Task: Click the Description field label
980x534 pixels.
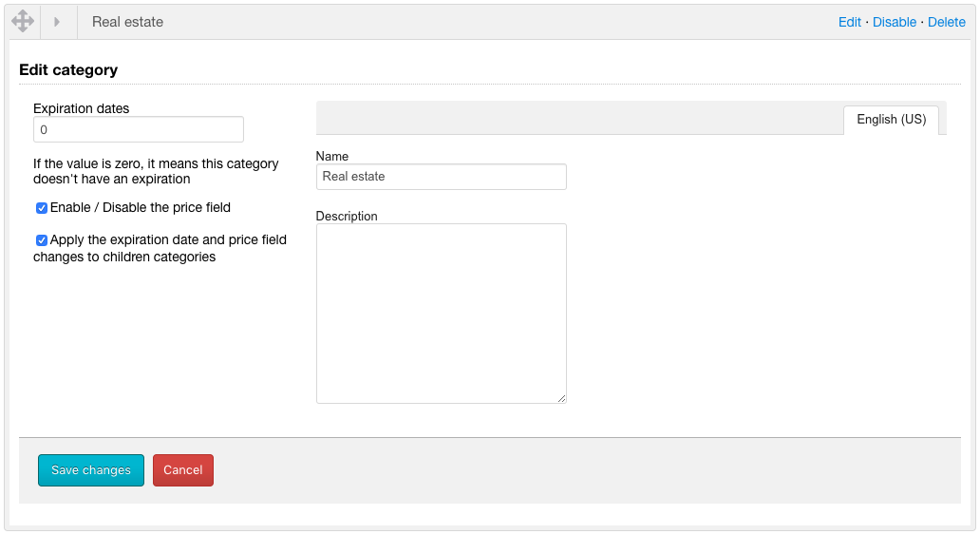Action: [347, 217]
